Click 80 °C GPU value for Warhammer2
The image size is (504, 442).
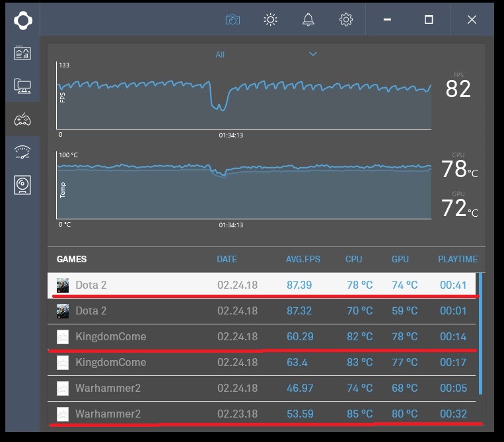coord(404,414)
